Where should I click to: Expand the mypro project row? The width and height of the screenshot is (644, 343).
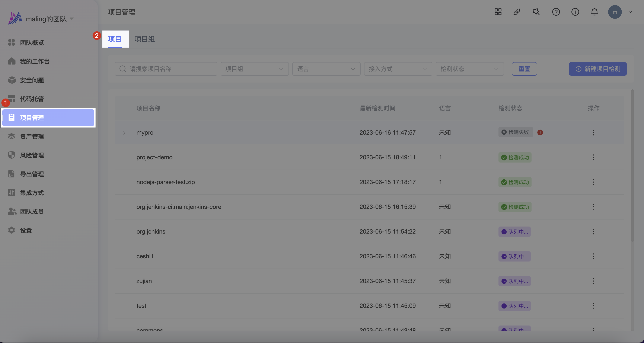[124, 133]
